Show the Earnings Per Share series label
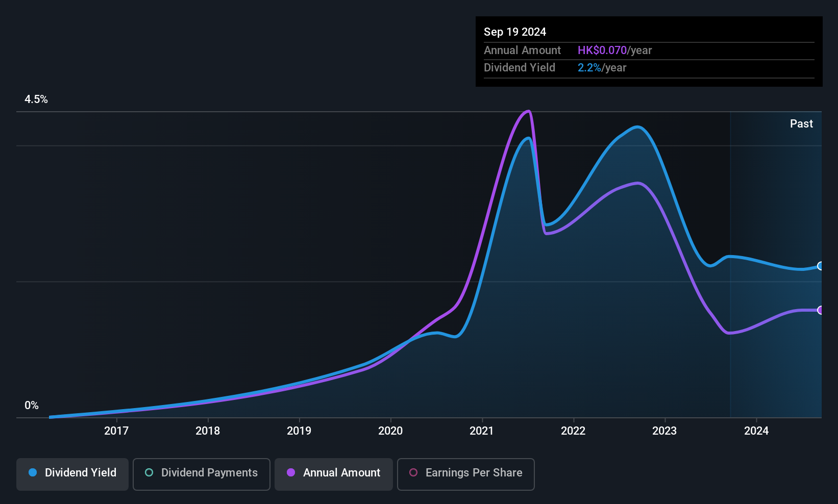Viewport: 838px width, 504px height. pos(474,472)
